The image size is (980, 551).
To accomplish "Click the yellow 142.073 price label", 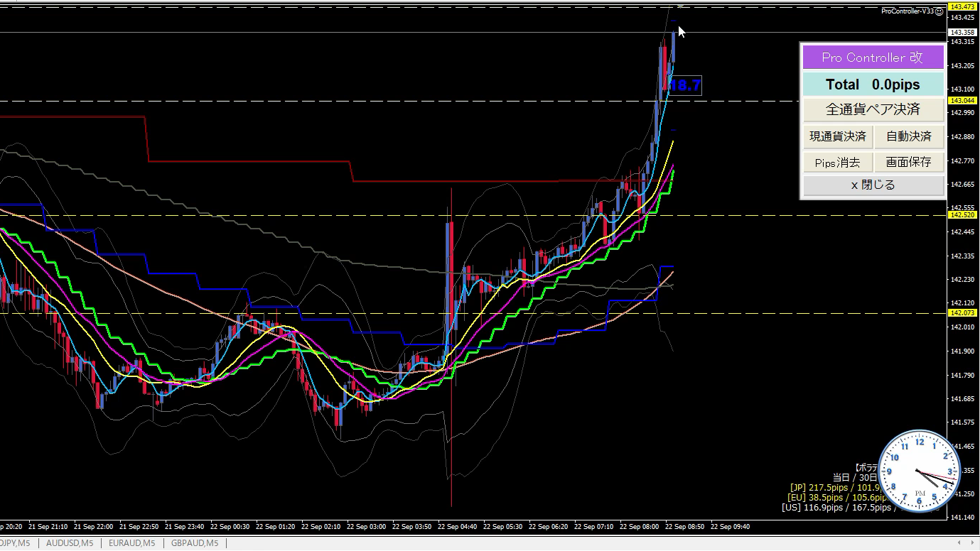I will pyautogui.click(x=962, y=312).
